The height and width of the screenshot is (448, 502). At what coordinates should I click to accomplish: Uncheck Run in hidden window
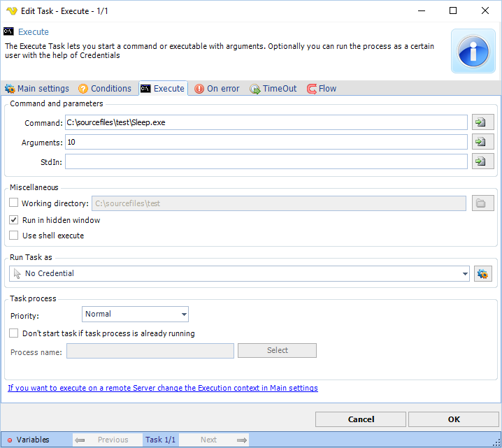(13, 220)
